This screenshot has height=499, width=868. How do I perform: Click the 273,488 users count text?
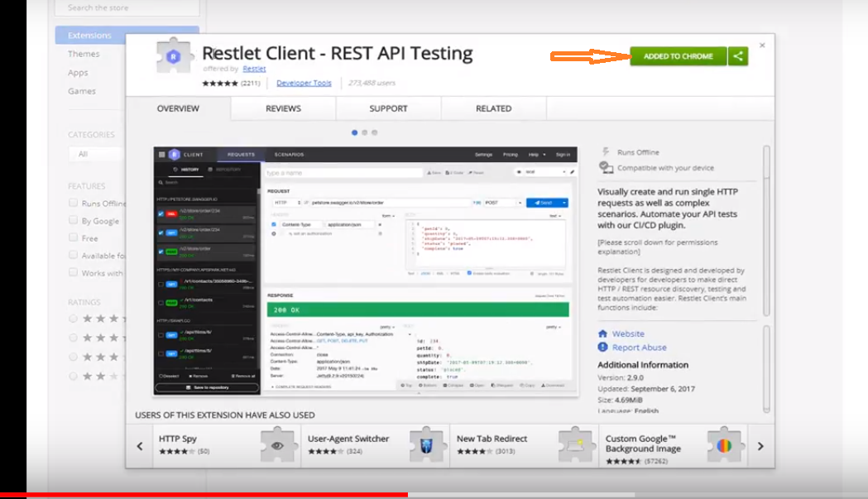click(372, 83)
